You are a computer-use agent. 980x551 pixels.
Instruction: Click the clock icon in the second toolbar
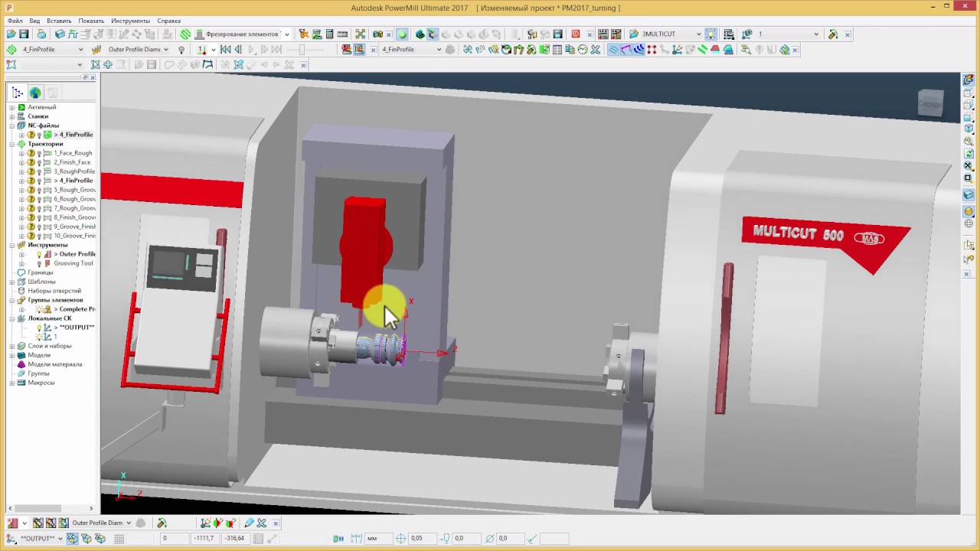point(583,50)
